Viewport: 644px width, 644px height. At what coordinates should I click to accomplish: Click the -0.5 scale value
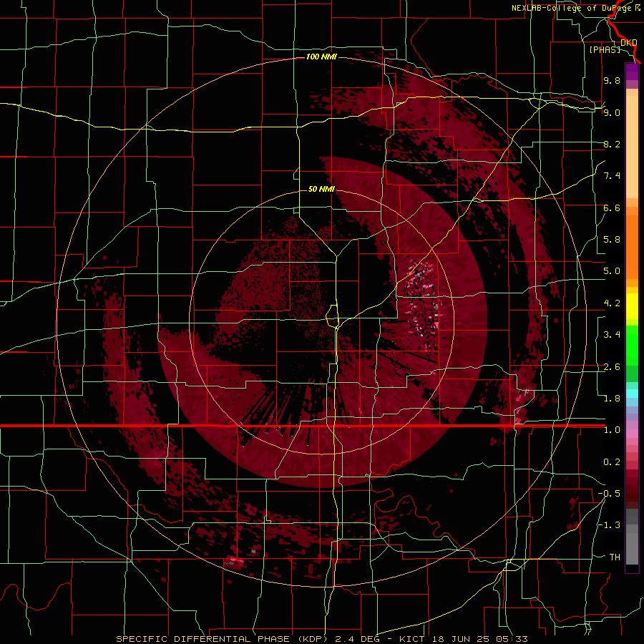click(609, 494)
